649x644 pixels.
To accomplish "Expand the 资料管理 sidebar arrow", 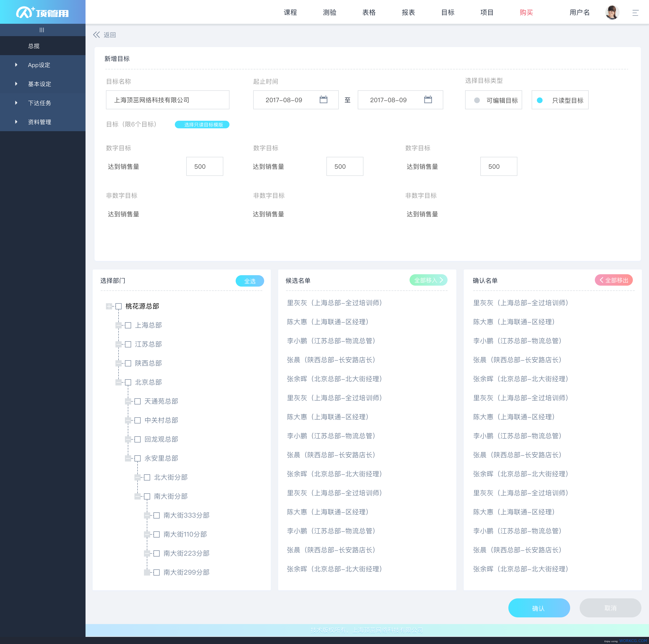I will [x=16, y=122].
